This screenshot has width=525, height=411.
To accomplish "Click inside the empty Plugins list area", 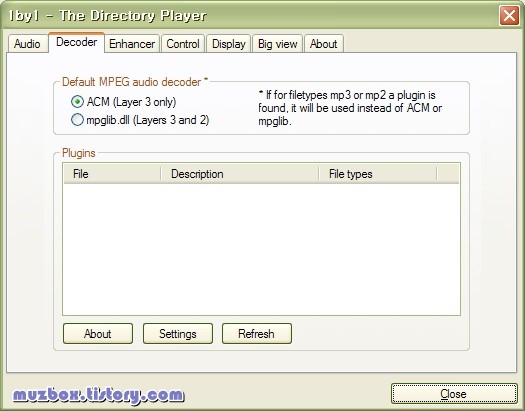I will pos(261,249).
